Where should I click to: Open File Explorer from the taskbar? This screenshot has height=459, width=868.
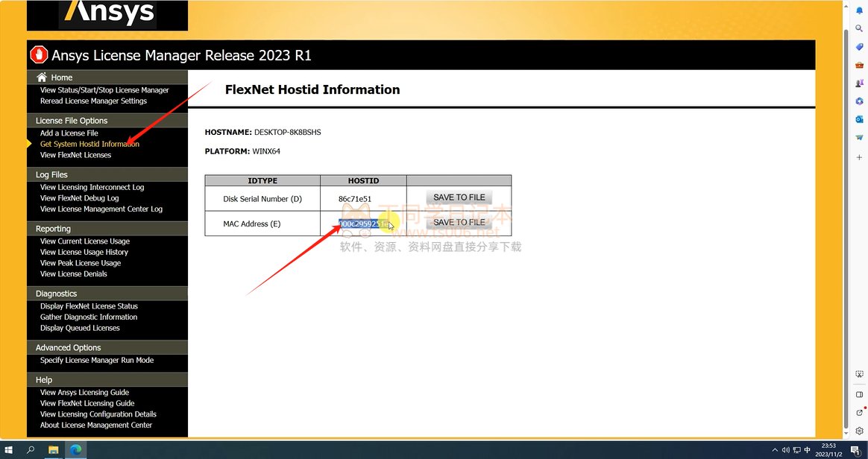[54, 450]
